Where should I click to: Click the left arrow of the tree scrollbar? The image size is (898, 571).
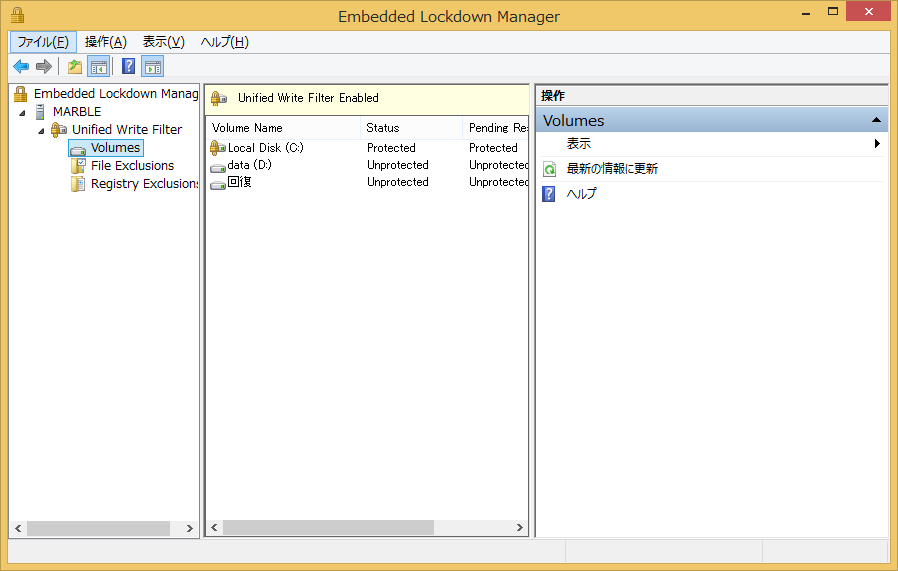pyautogui.click(x=18, y=528)
